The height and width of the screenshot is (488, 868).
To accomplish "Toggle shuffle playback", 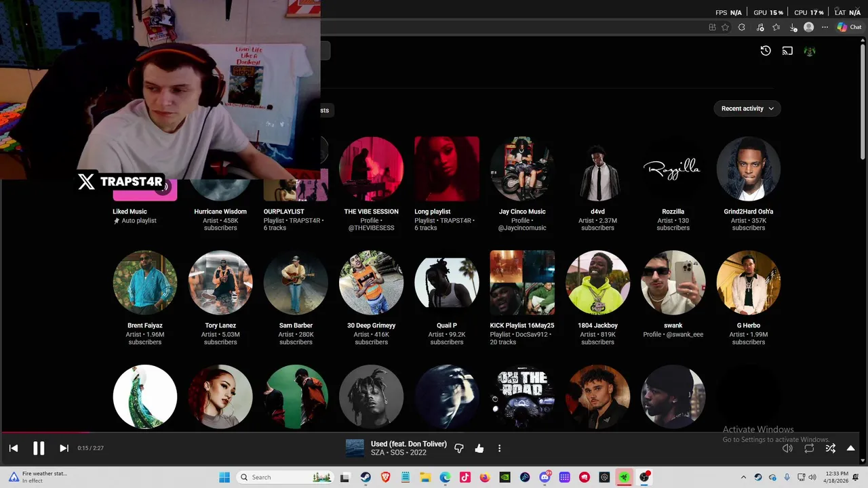I will [x=830, y=448].
